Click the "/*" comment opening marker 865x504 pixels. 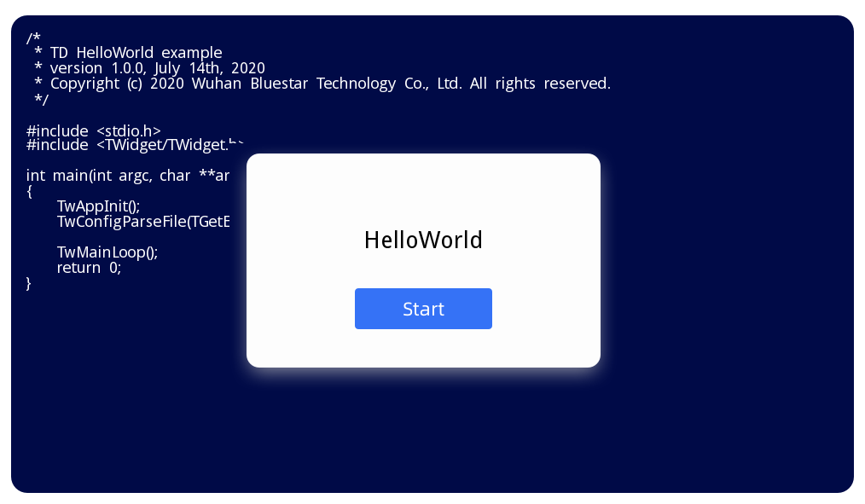click(33, 38)
